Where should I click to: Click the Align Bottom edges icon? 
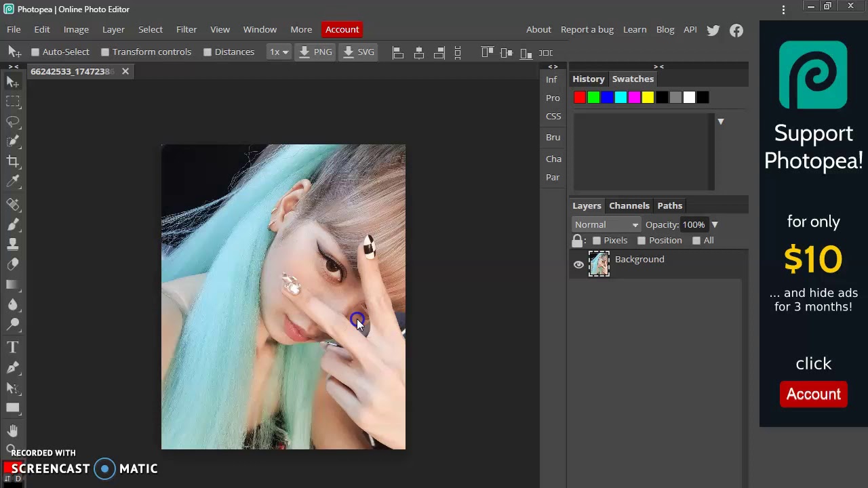[x=526, y=52]
